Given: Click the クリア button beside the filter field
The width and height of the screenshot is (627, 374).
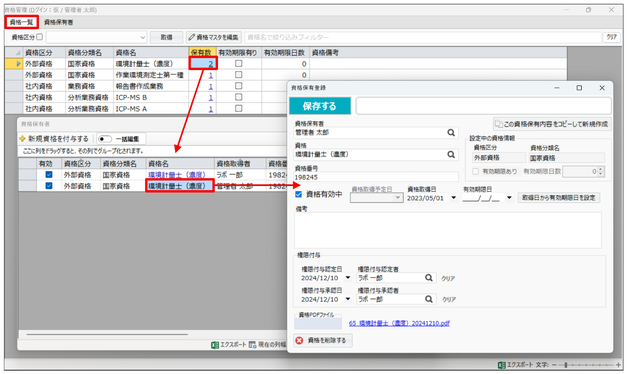Looking at the screenshot, I should [611, 37].
